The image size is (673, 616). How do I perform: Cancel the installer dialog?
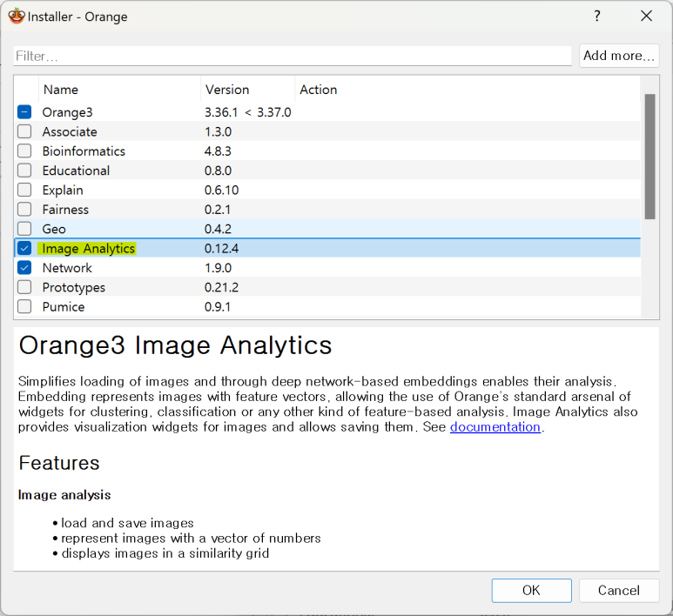[x=619, y=590]
